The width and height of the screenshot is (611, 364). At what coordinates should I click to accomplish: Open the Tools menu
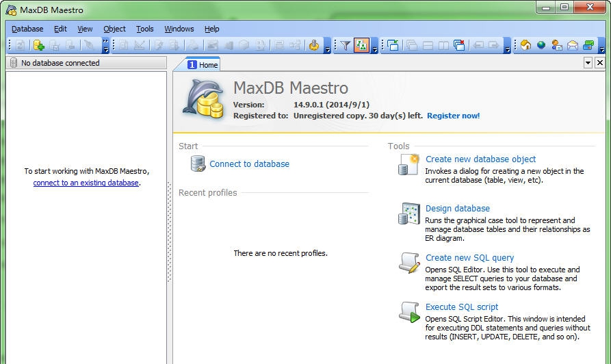(x=145, y=29)
